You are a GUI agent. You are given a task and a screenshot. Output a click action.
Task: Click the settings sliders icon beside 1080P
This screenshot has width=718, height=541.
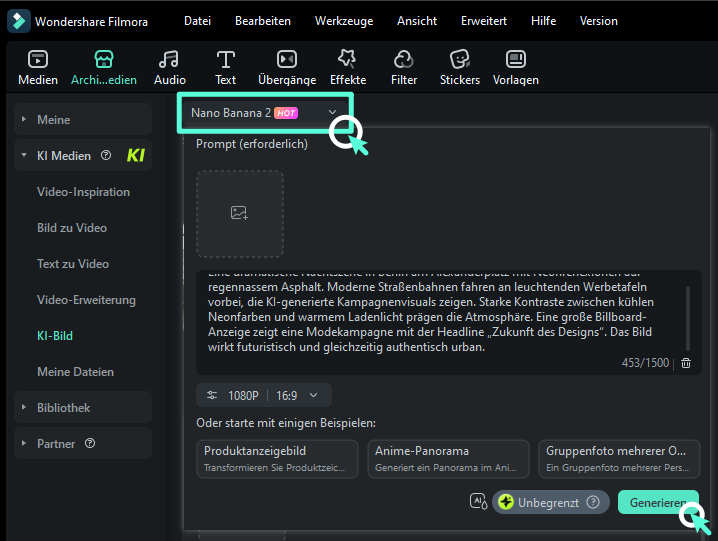[212, 395]
